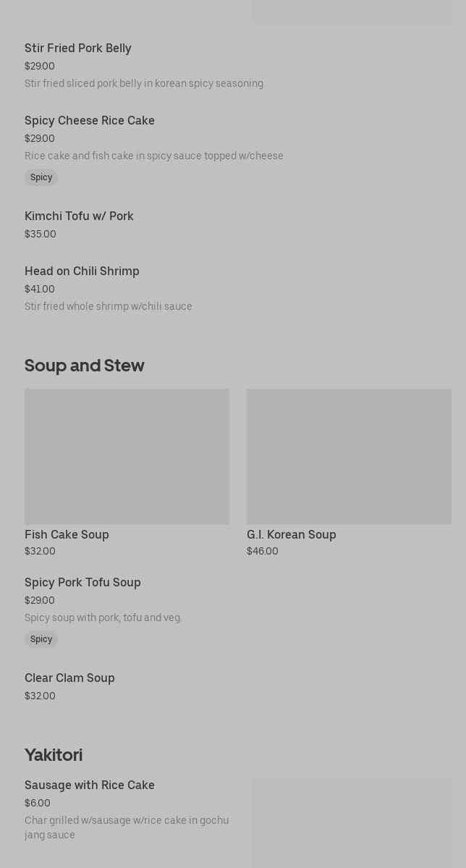
Task: Choose Head on Chili Shrimp dish
Action: 82,271
